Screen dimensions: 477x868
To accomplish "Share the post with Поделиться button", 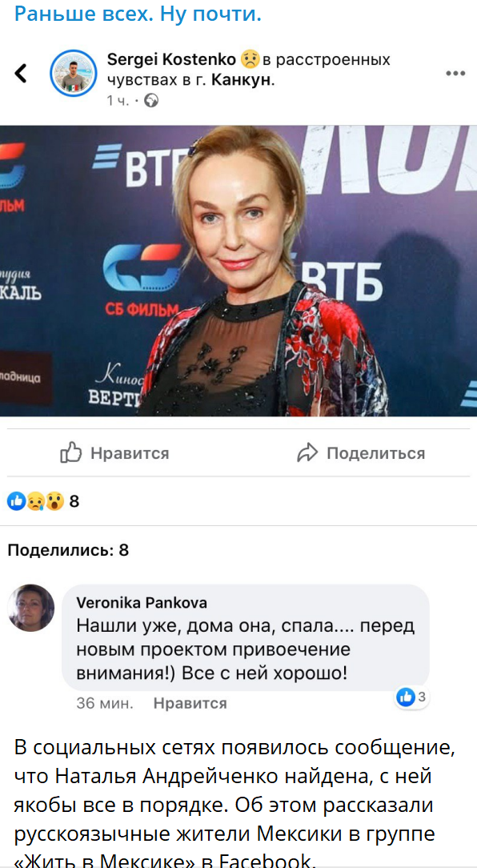I will tap(361, 453).
